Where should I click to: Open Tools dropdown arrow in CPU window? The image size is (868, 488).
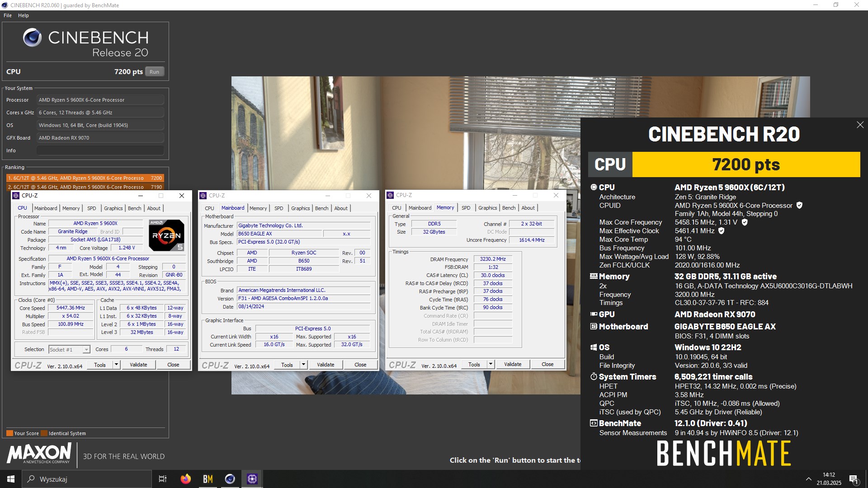click(x=116, y=365)
